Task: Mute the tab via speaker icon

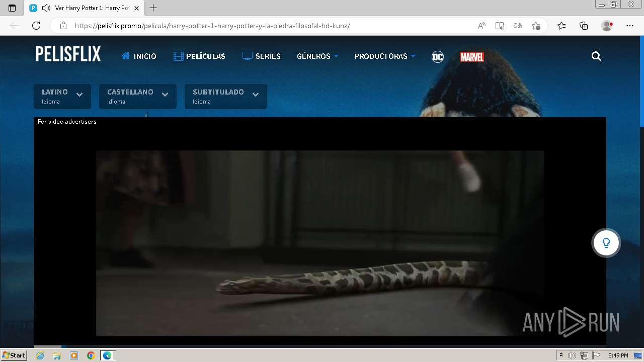Action: click(46, 8)
